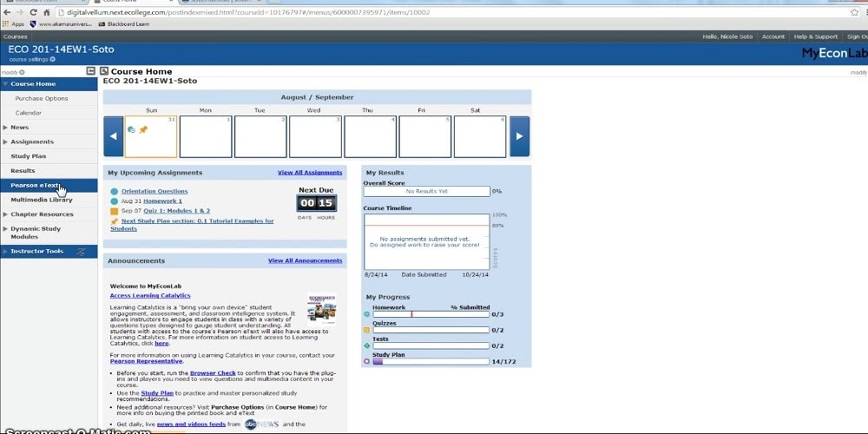Expand Chapter Resources in sidebar
This screenshot has width=868, height=434.
tap(5, 214)
